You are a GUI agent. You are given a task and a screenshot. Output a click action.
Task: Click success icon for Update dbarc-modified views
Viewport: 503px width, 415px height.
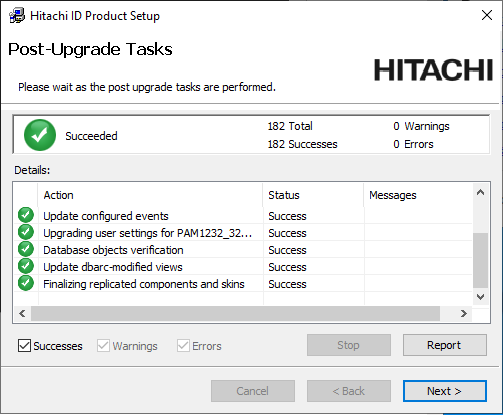coord(26,266)
